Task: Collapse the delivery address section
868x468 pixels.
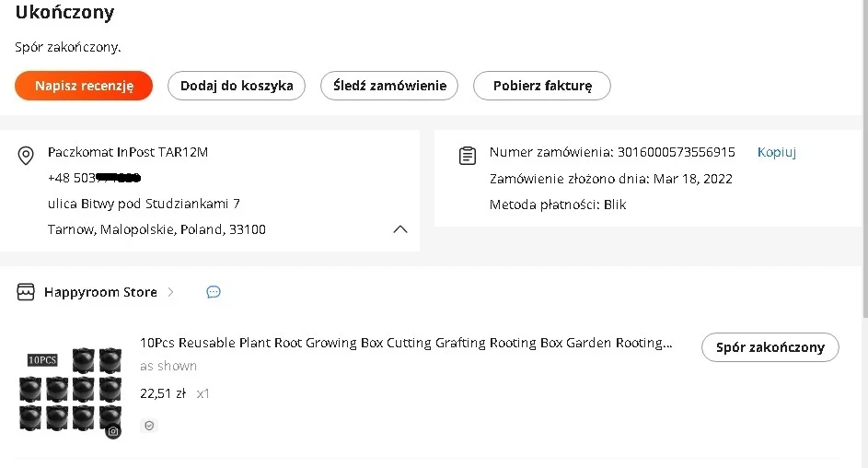Action: click(399, 229)
